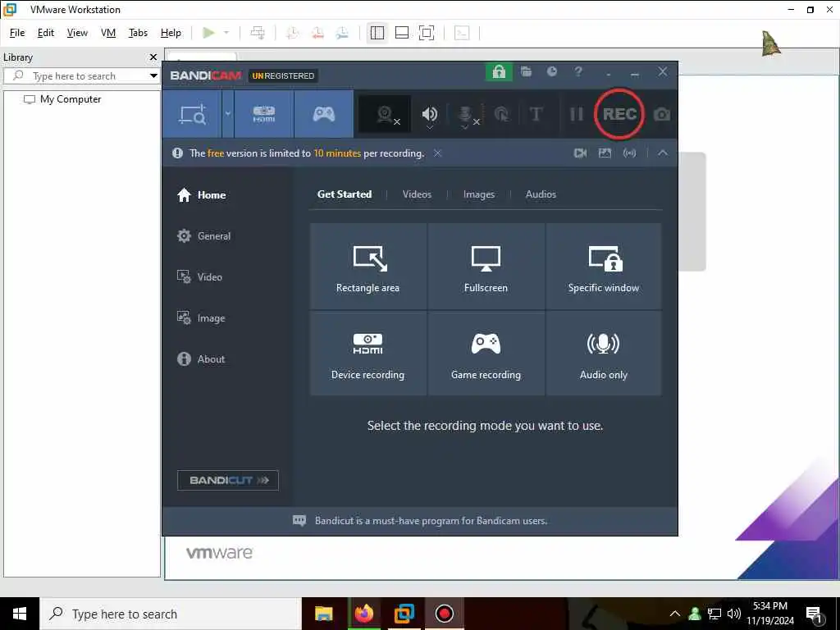The image size is (840, 630).
Task: Take a screenshot with camera icon
Action: pyautogui.click(x=662, y=114)
